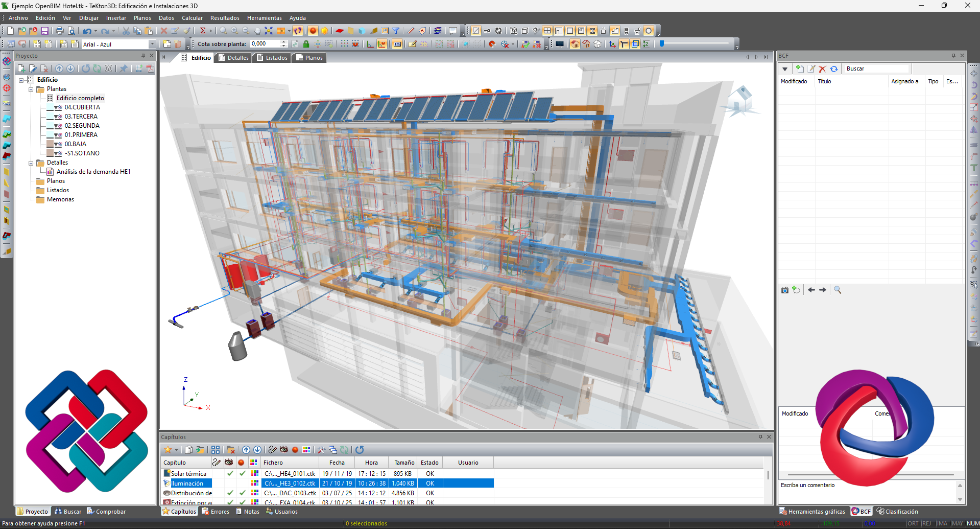The width and height of the screenshot is (980, 529).
Task: Undo the last action in the toolbar
Action: pyautogui.click(x=87, y=31)
